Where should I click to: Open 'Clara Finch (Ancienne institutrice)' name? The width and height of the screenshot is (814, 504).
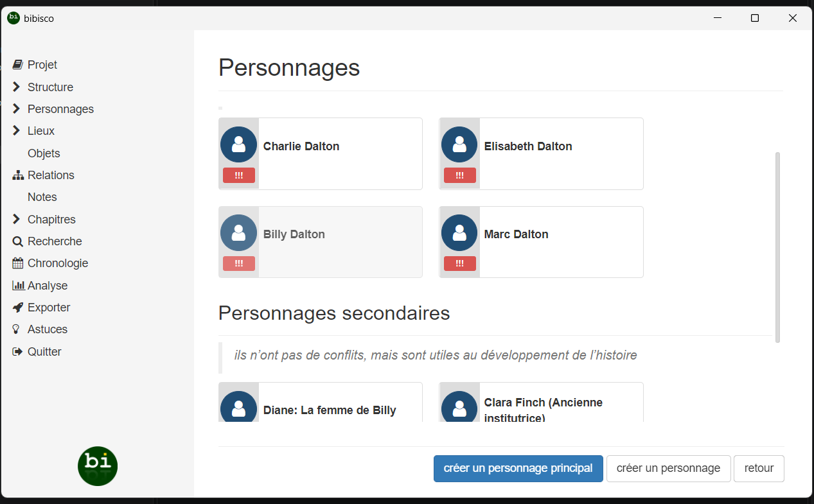pyautogui.click(x=544, y=410)
